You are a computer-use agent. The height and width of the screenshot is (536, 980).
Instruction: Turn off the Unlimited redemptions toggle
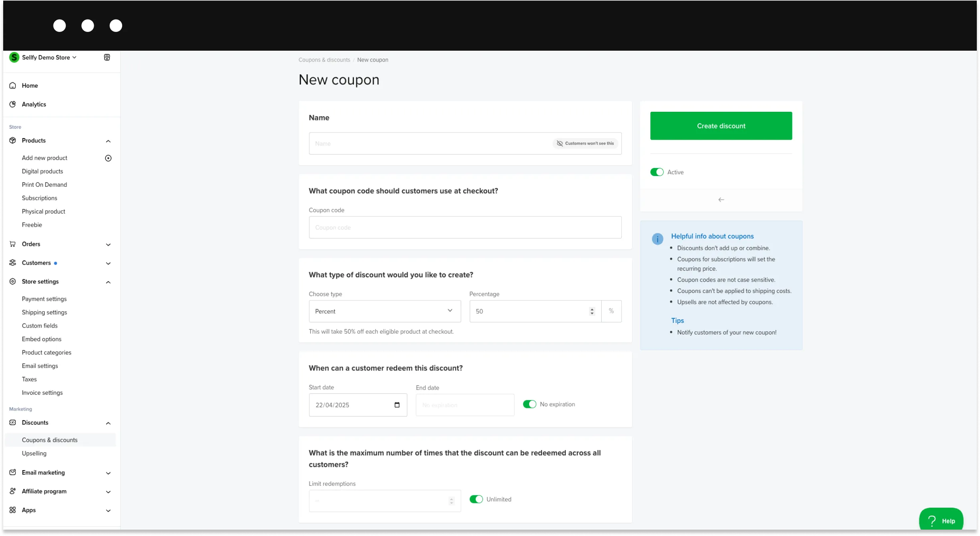coord(476,499)
